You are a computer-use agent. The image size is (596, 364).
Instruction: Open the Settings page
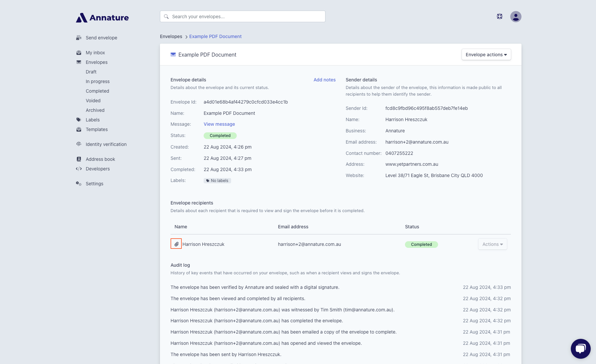coord(94,184)
